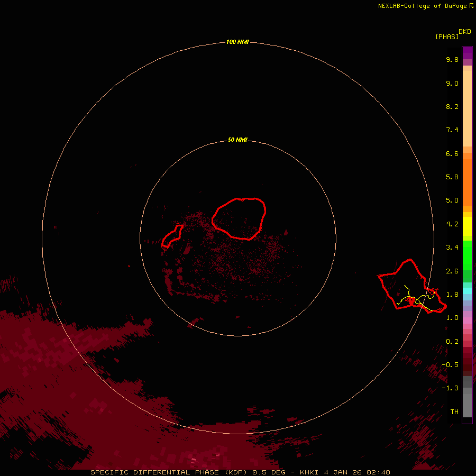Click the cyan segment of color bar

(x=467, y=291)
